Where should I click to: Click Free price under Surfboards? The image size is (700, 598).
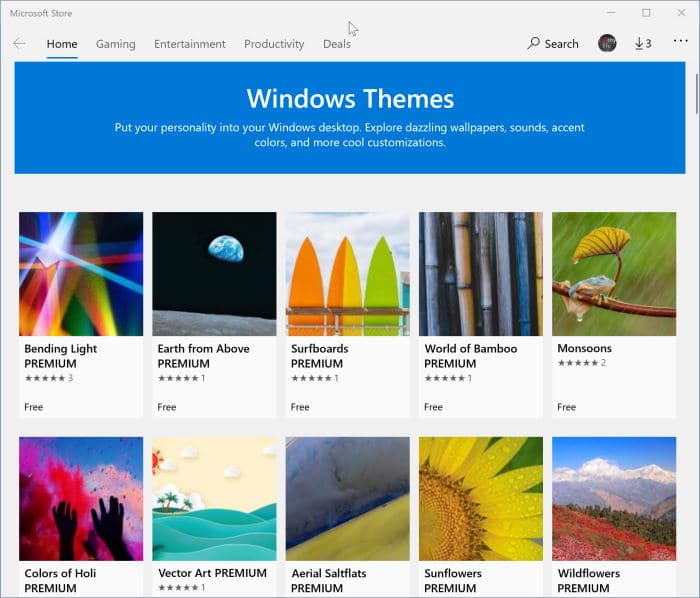300,407
